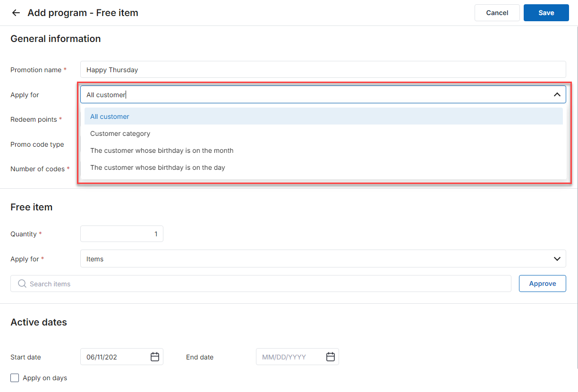Collapse the Apply for customer dropdown chevron

(557, 95)
